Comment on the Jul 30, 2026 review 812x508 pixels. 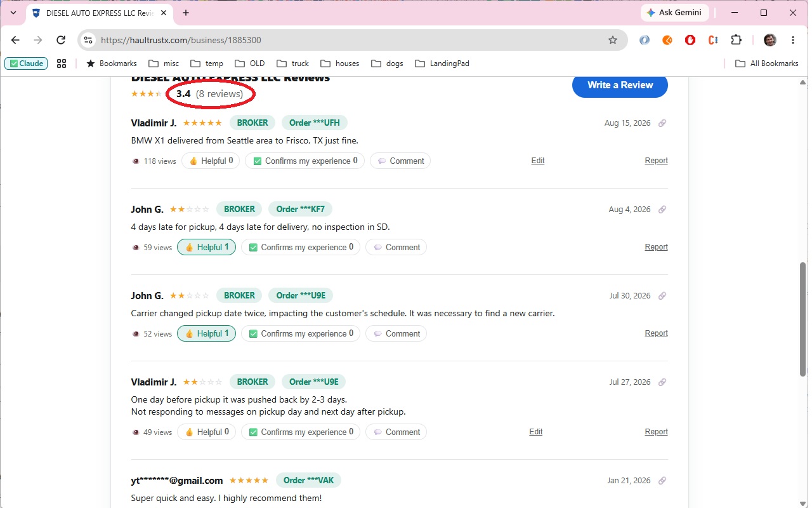(x=396, y=333)
